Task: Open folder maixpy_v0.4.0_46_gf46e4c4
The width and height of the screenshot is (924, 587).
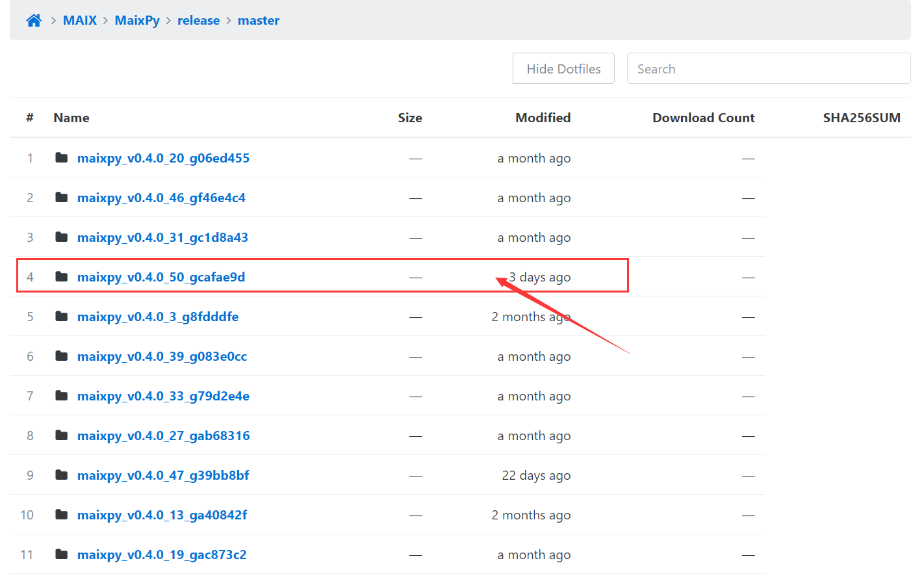Action: point(161,198)
